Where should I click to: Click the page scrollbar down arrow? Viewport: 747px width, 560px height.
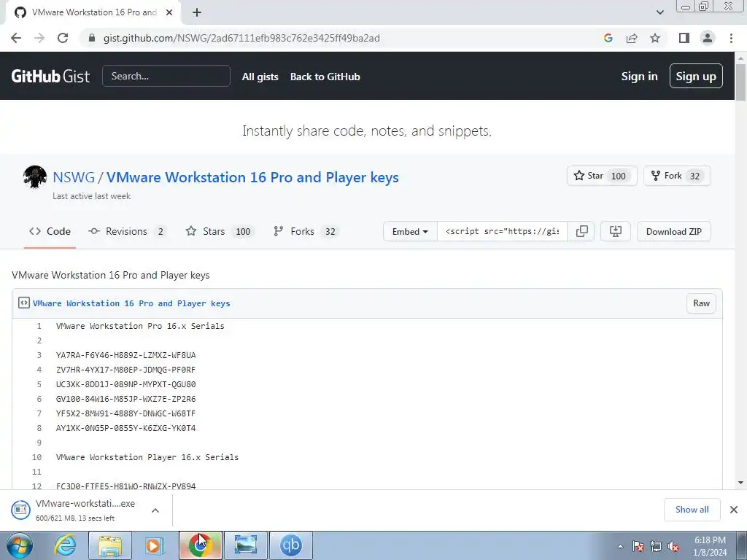(741, 483)
